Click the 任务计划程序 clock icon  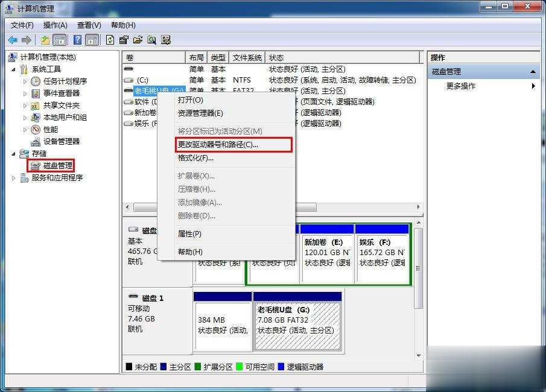[36, 81]
